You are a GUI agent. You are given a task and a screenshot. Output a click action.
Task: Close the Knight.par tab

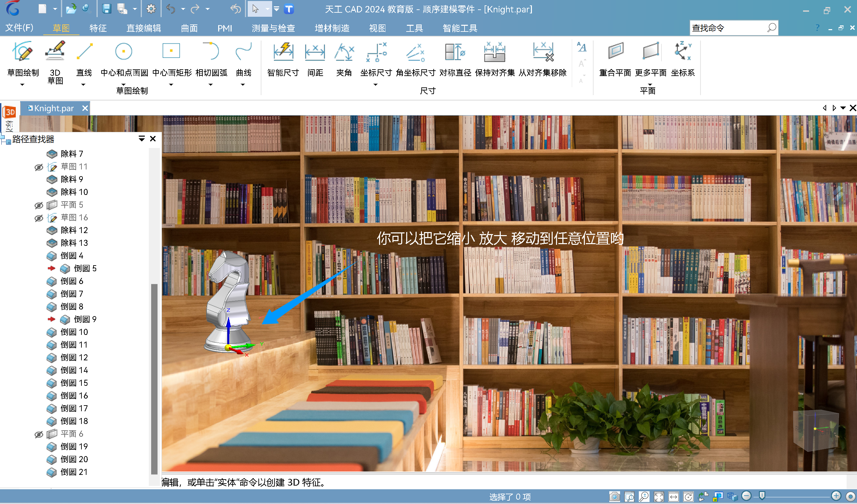click(85, 108)
